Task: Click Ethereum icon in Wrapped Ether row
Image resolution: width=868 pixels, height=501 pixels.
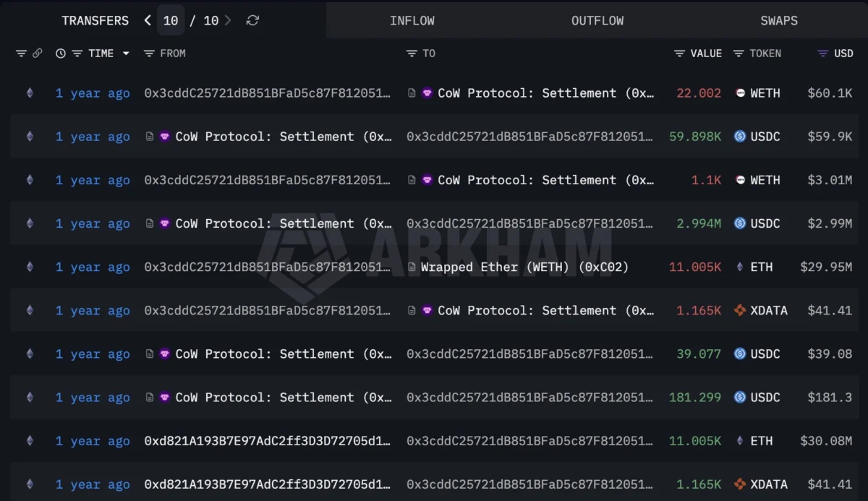Action: (30, 267)
